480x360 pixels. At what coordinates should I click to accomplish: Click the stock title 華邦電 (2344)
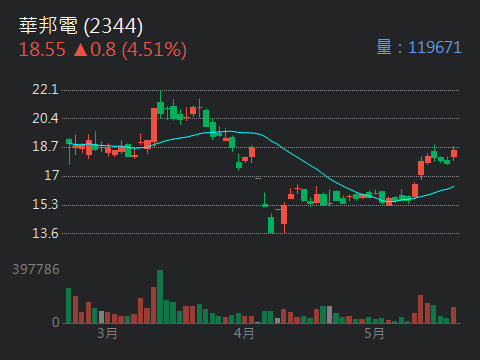coord(81,26)
